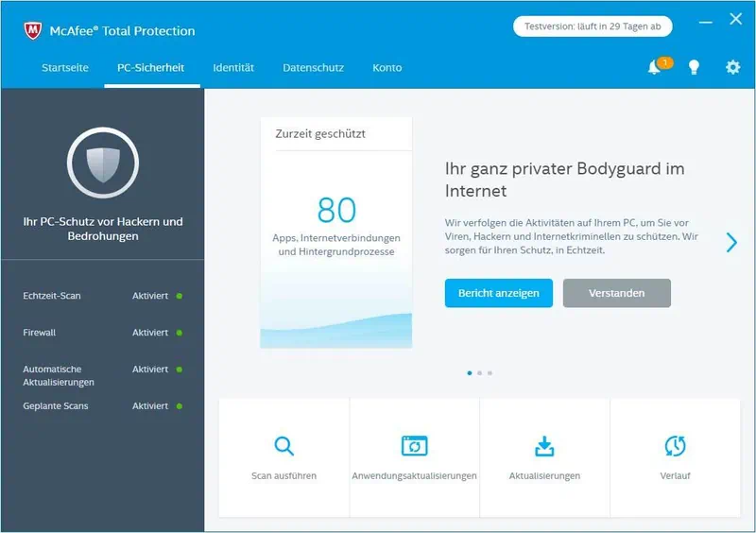This screenshot has height=533, width=756.
Task: Close the McAfee Total Protection window
Action: (736, 19)
